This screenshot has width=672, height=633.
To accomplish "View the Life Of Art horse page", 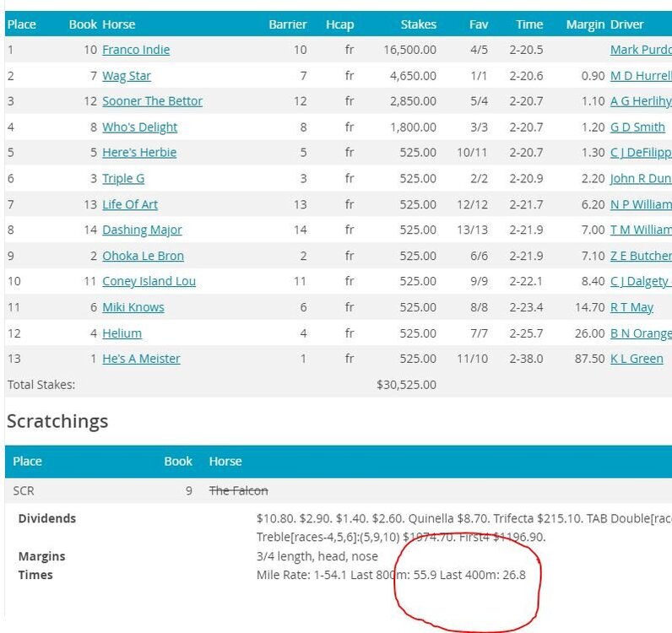I will (x=130, y=204).
